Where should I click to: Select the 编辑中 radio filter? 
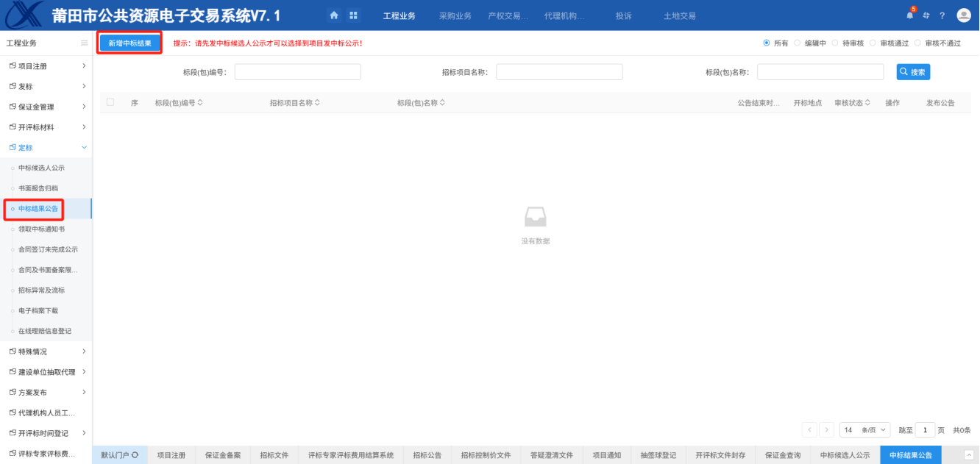point(798,43)
